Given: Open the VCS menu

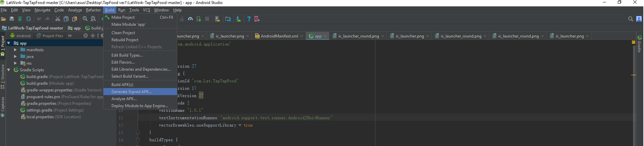Looking at the screenshot, I should click(147, 10).
